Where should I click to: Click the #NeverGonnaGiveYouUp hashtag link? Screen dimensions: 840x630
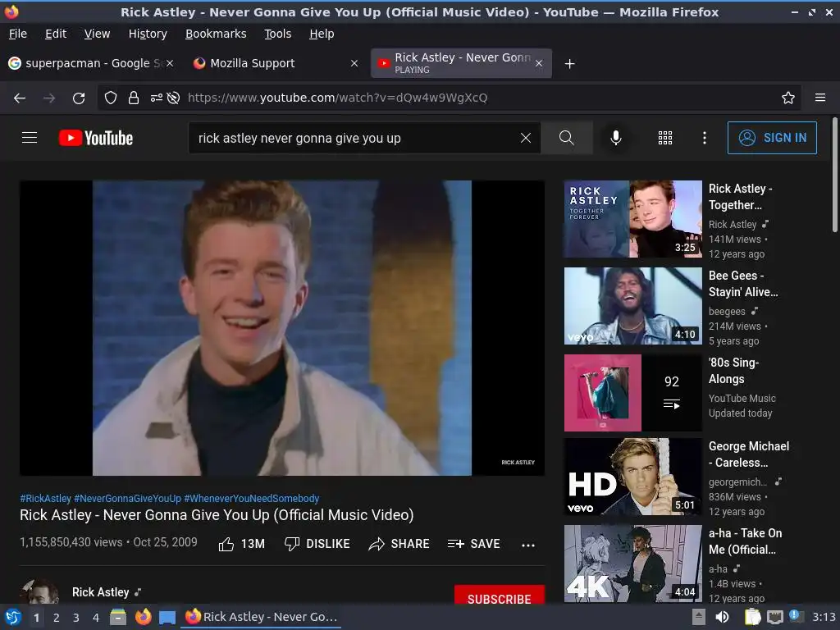pyautogui.click(x=127, y=498)
